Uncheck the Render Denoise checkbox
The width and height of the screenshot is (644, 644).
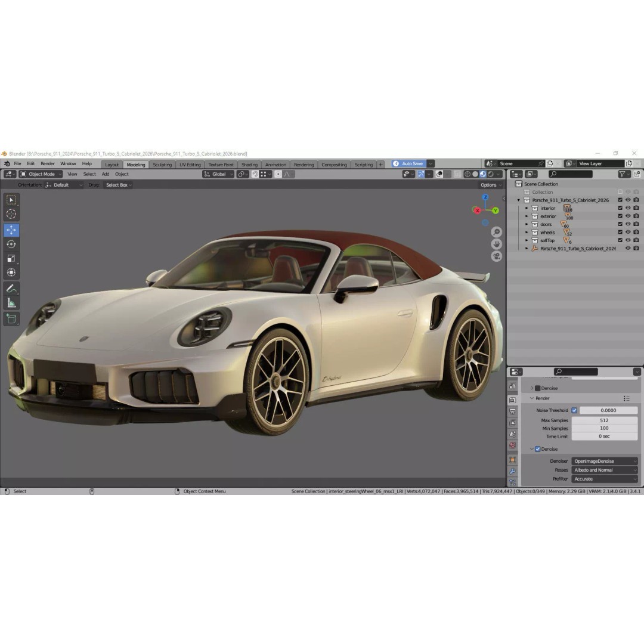pos(538,449)
